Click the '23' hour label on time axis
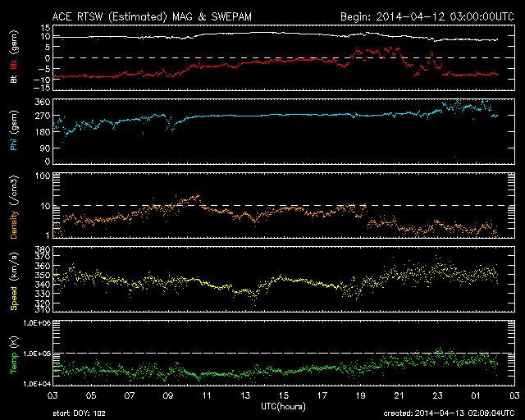Viewport: 525px width, 420px height. (x=437, y=395)
